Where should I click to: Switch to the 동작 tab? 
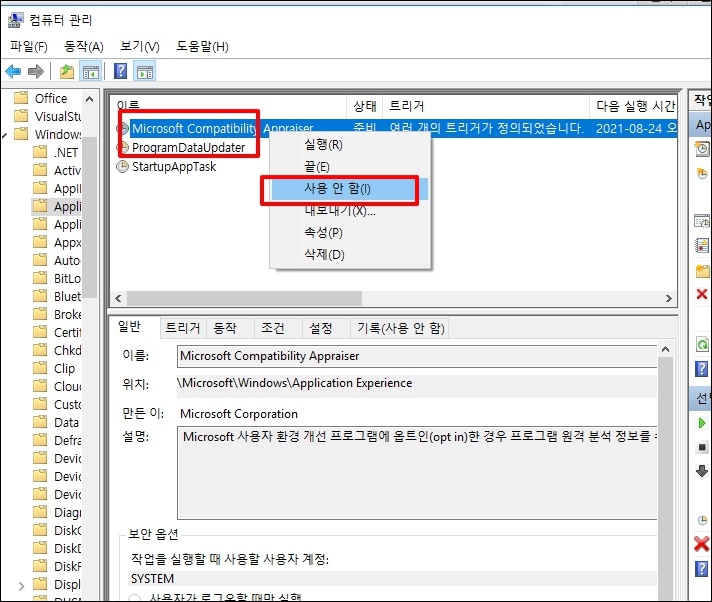tap(230, 328)
